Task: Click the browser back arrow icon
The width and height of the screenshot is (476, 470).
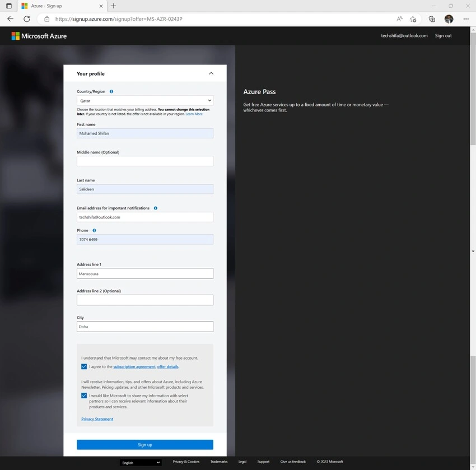Action: tap(10, 19)
